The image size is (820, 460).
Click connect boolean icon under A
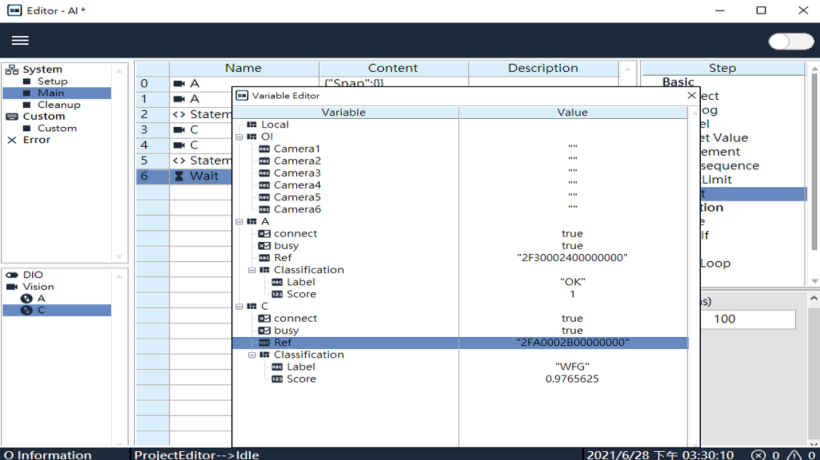coord(265,234)
